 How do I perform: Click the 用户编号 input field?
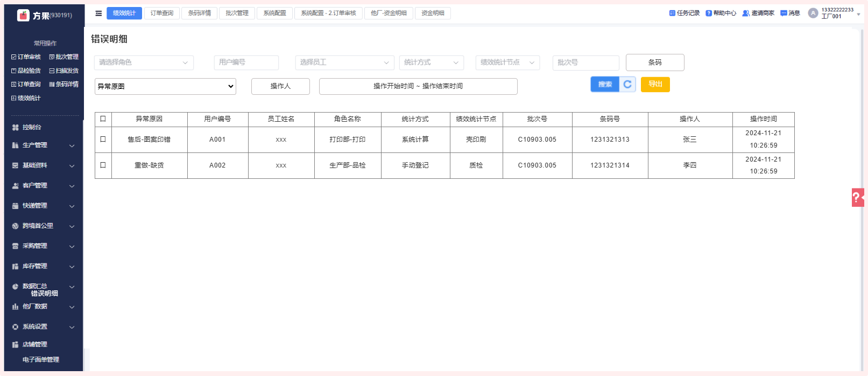(246, 62)
